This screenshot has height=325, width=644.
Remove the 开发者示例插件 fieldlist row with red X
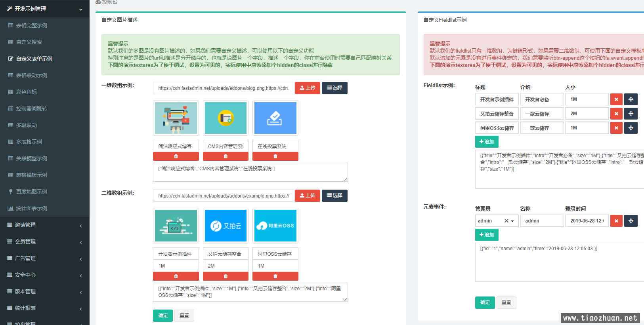point(616,99)
